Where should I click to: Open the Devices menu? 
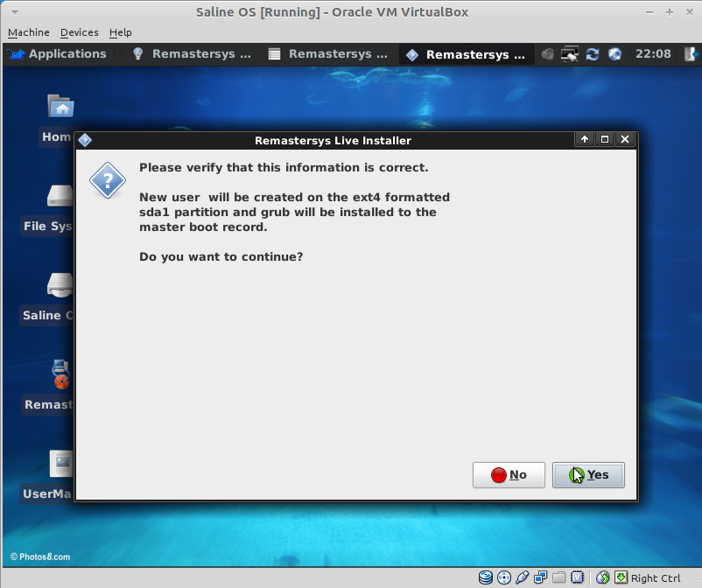point(80,32)
